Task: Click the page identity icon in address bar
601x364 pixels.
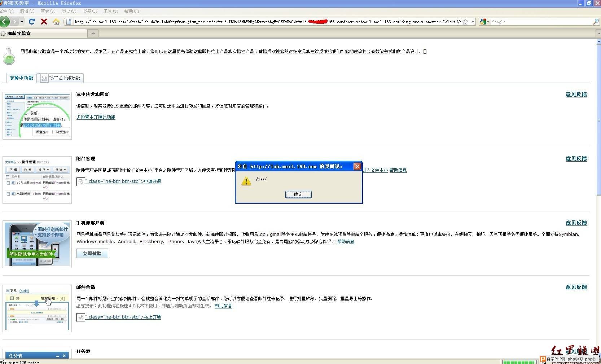Action: pos(69,22)
